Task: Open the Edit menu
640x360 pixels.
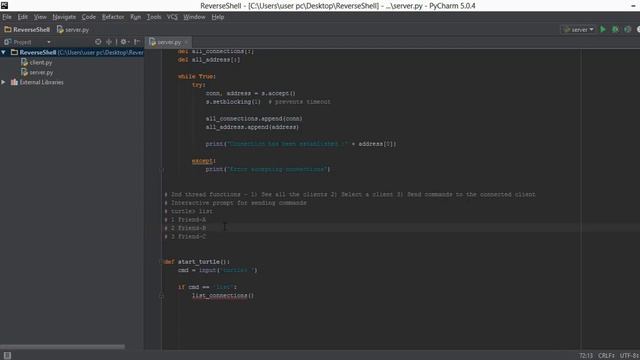Action: (x=22, y=17)
